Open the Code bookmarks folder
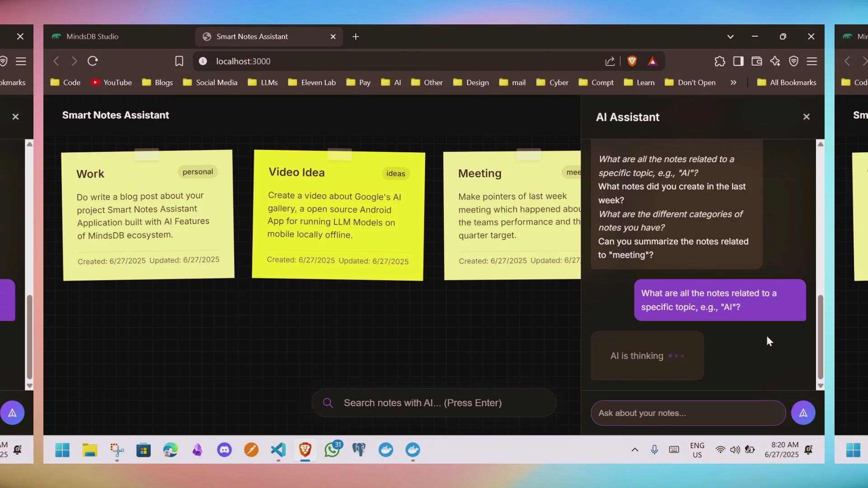Image resolution: width=868 pixels, height=488 pixels. point(66,82)
